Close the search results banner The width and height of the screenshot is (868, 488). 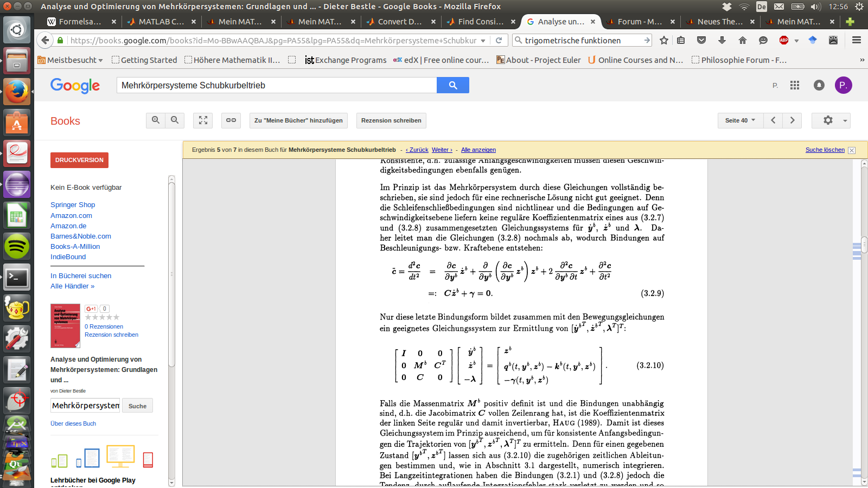[852, 150]
